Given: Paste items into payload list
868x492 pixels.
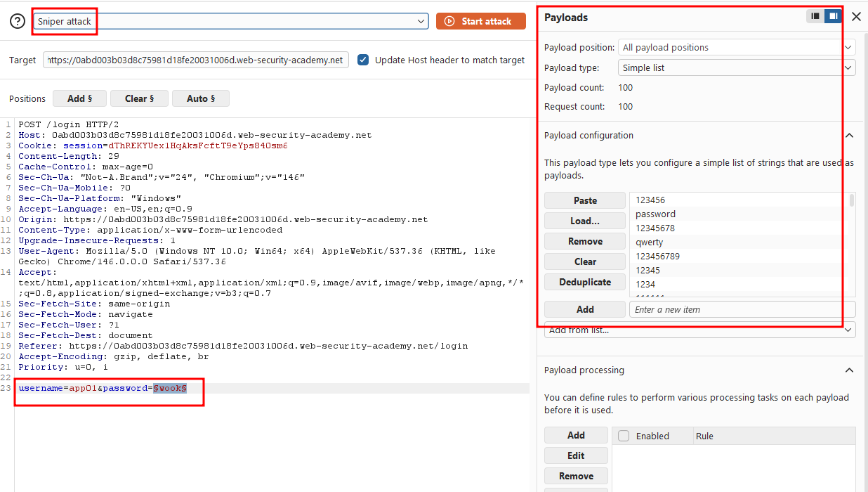Looking at the screenshot, I should tap(585, 200).
